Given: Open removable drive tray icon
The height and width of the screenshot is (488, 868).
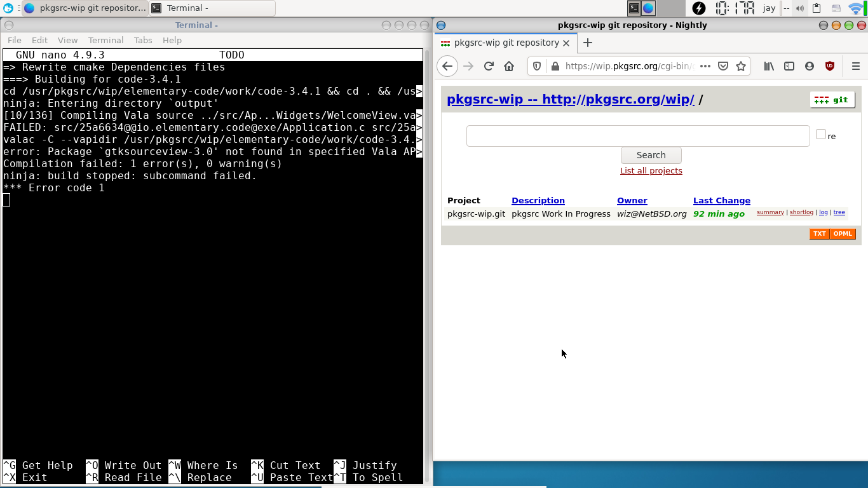Looking at the screenshot, I should (x=836, y=8).
